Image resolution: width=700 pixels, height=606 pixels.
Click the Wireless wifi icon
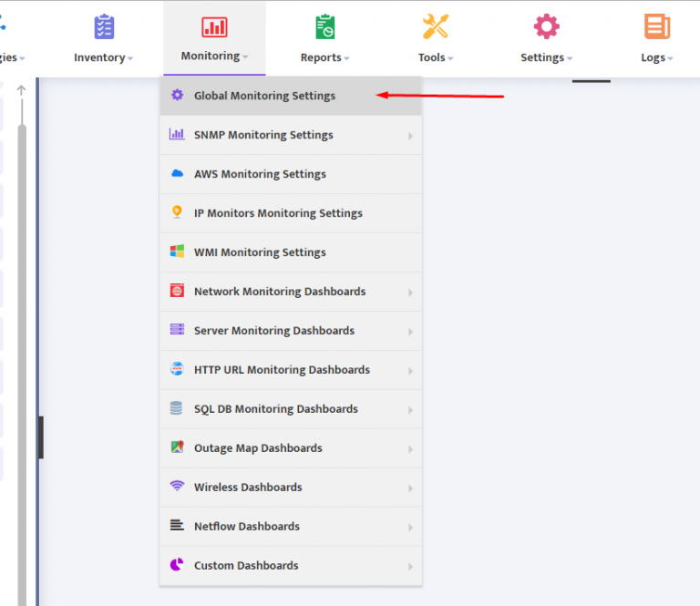pyautogui.click(x=177, y=487)
